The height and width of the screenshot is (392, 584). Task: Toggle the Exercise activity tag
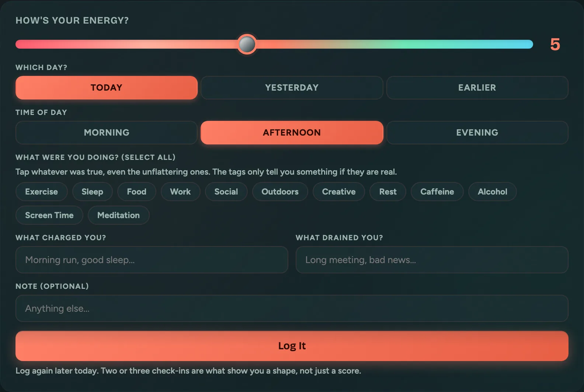coord(42,192)
